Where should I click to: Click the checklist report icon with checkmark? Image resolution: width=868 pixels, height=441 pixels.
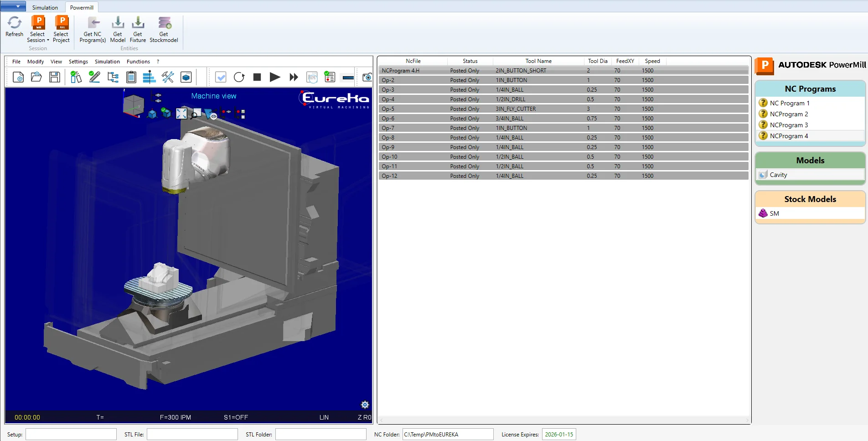[x=330, y=77]
